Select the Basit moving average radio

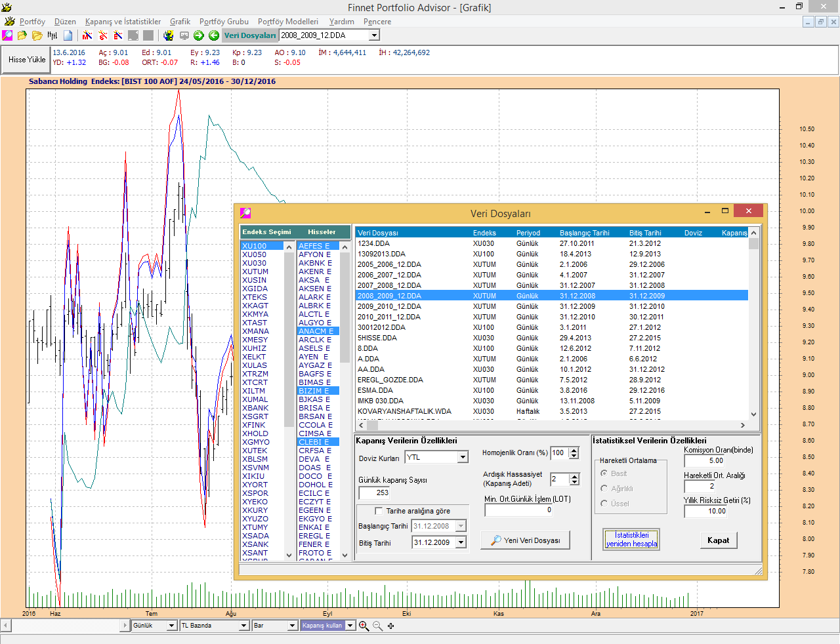[x=604, y=473]
